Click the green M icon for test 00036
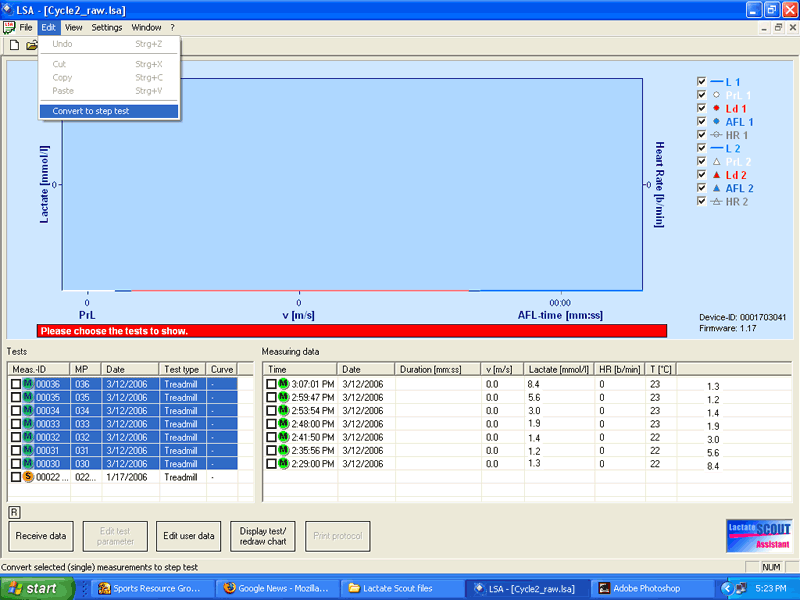This screenshot has width=800, height=600. coord(28,384)
